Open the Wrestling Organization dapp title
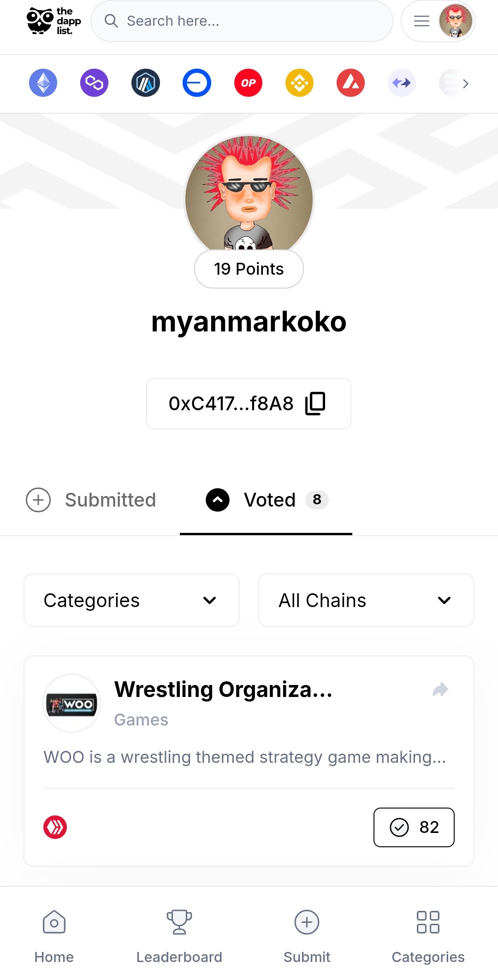The width and height of the screenshot is (498, 980). coord(223,690)
